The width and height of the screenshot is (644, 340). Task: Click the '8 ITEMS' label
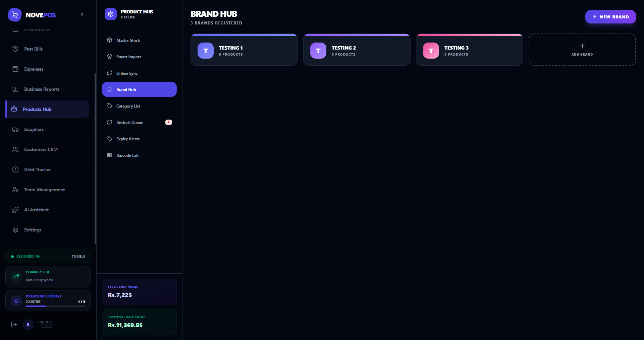128,17
